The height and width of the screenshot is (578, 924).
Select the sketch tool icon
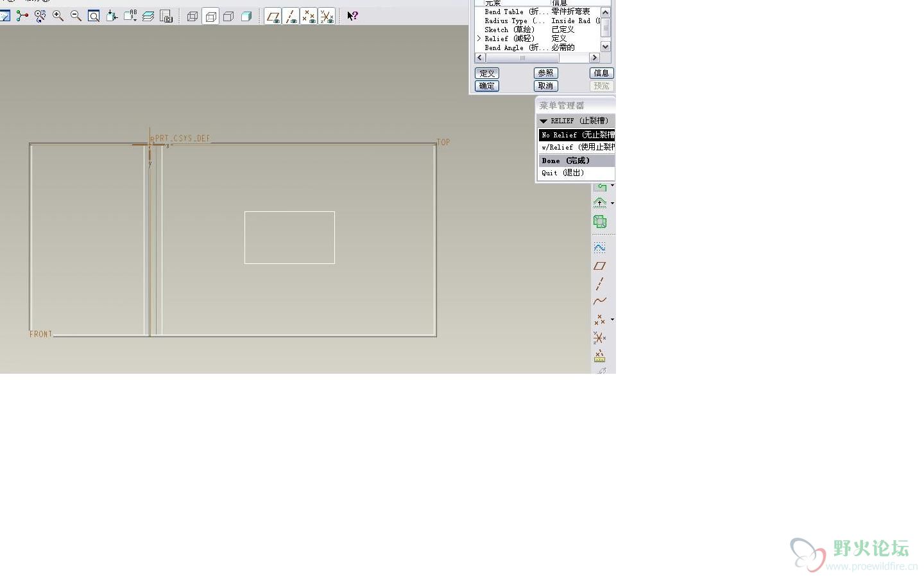[600, 247]
